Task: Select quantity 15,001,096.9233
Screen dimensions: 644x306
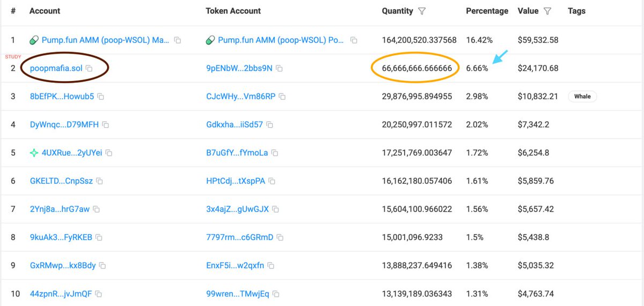Action: (x=412, y=237)
